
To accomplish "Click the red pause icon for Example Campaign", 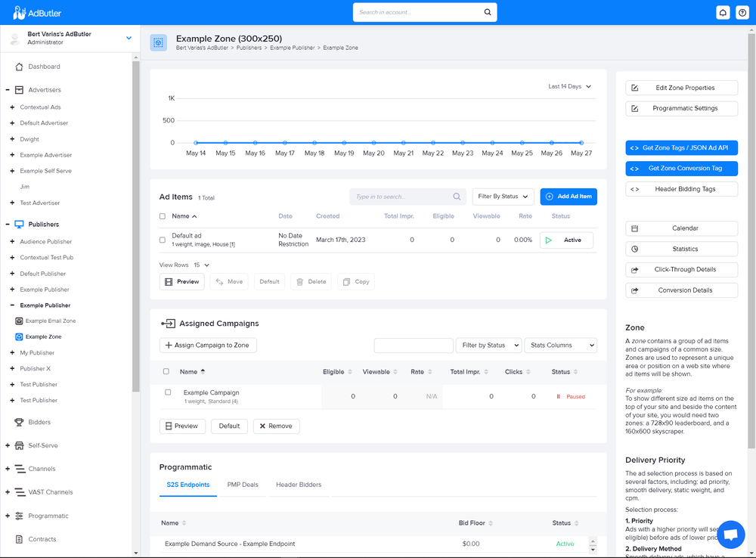I will 559,396.
